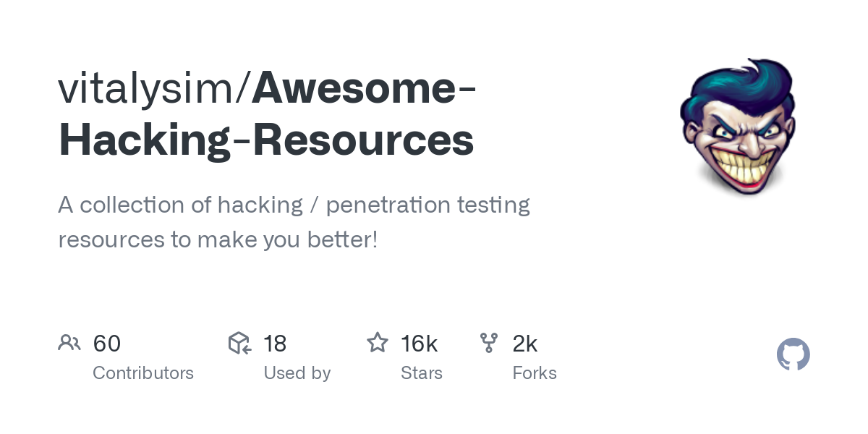Click the 'resources to make you better!' line
Image resolution: width=868 pixels, height=434 pixels.
[218, 239]
